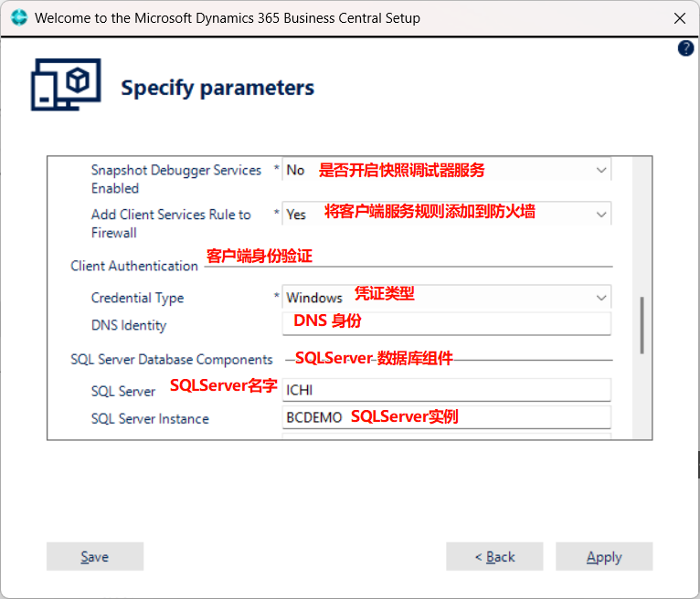Click the Client Authentication section heading
This screenshot has width=700, height=599.
point(134,267)
